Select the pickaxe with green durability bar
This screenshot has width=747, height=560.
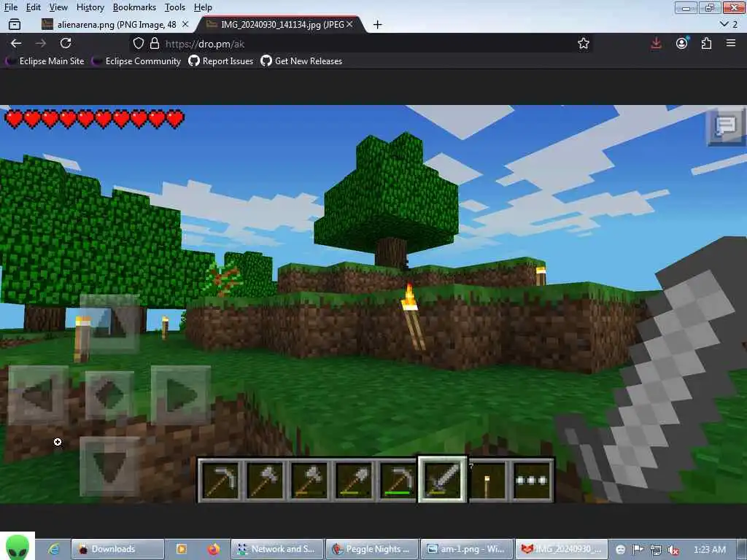coord(398,480)
